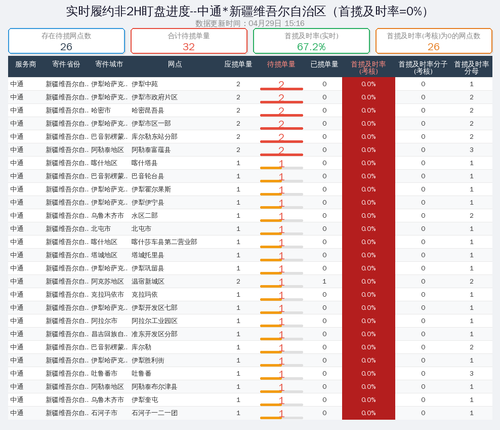Click the 数据更新时间 04月29日 15:16 text
Image resolution: width=500 pixels, height=430 pixels.
coord(250,23)
